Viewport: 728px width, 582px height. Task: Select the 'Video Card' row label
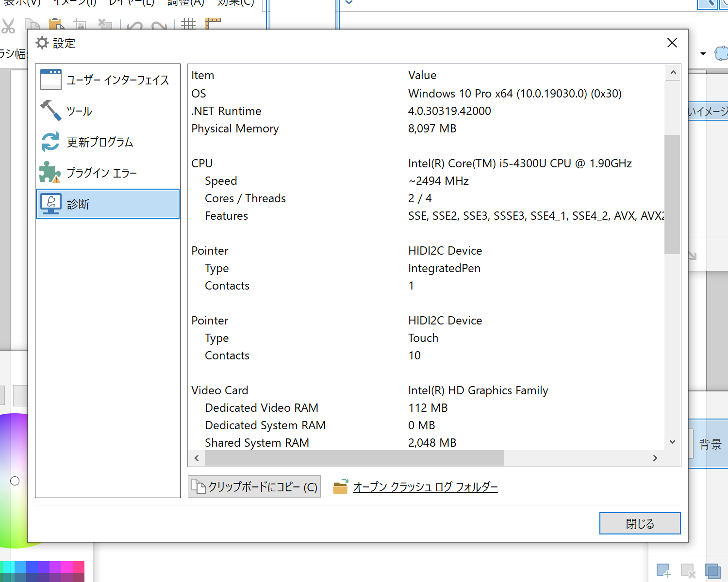(x=219, y=390)
